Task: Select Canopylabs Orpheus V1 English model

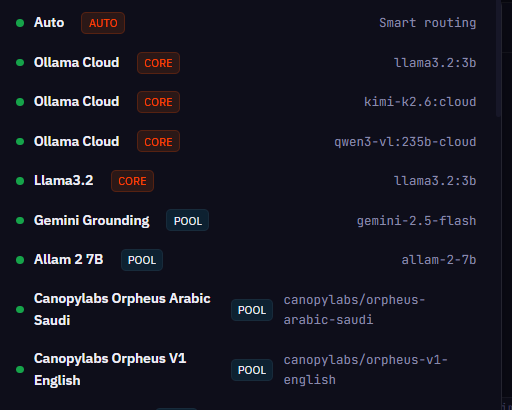Action: point(110,369)
